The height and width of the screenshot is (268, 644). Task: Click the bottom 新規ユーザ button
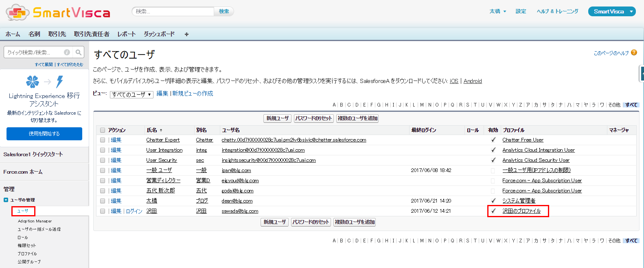click(275, 222)
